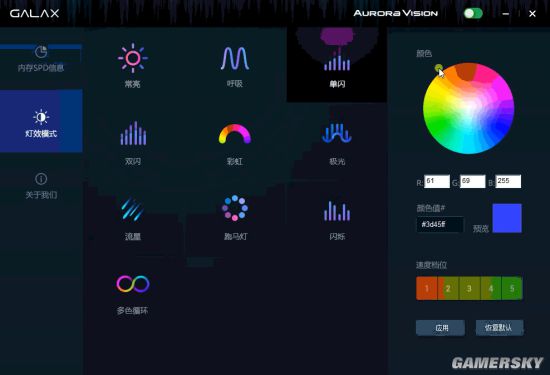Select the 闪烁 flicker effect icon
This screenshot has width=550, height=375.
tap(337, 211)
